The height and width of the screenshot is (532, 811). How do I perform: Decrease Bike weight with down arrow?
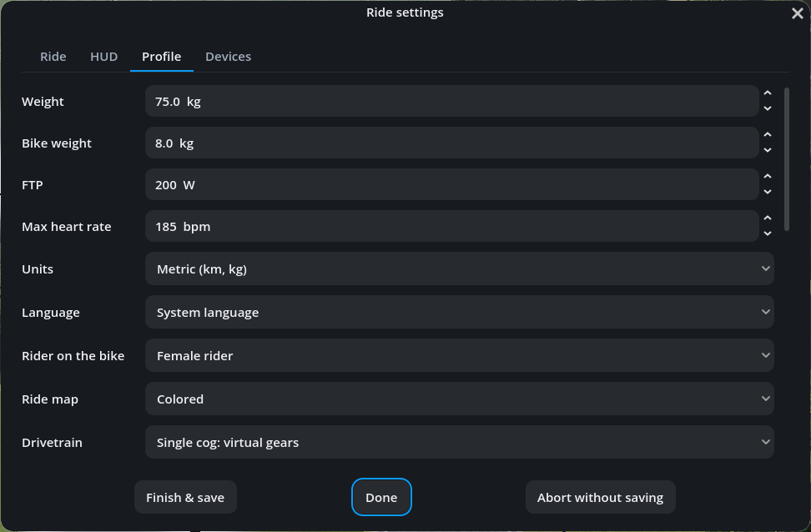point(768,150)
